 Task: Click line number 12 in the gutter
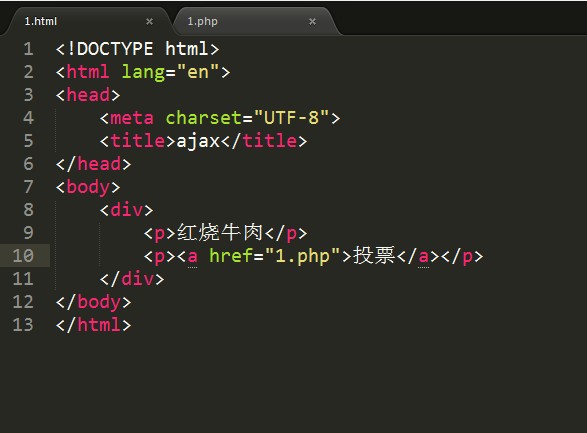tap(23, 302)
